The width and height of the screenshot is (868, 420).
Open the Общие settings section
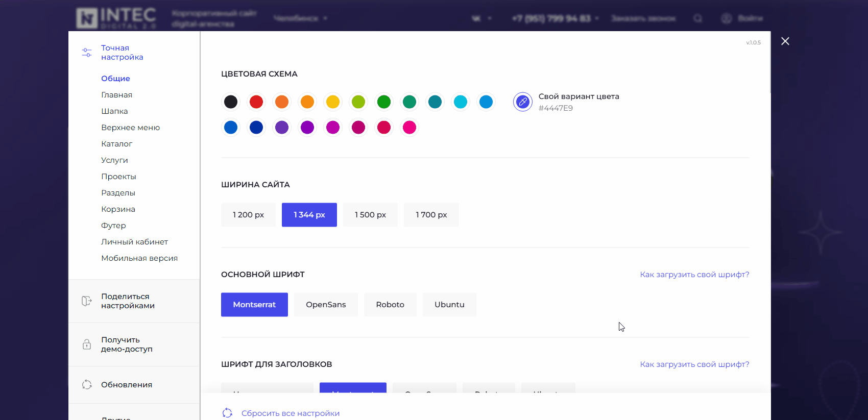tap(115, 79)
